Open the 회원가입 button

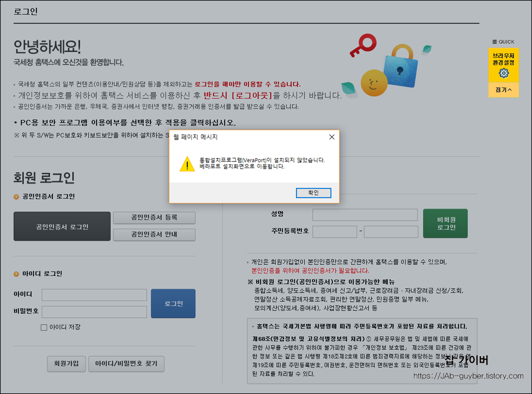click(x=66, y=364)
